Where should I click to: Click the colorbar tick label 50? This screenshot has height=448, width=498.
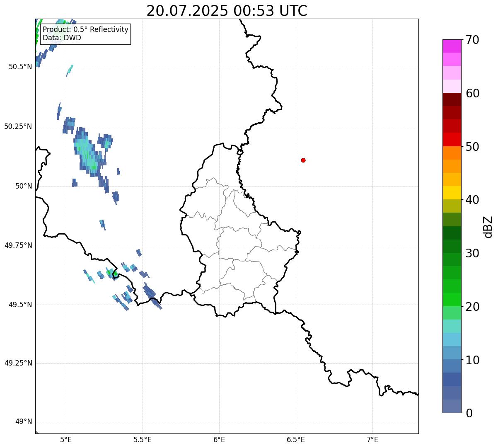472,147
